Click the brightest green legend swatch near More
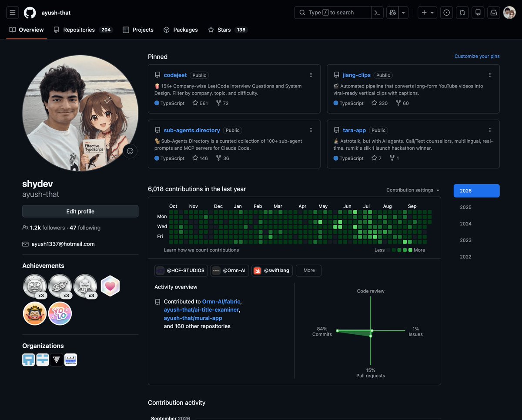This screenshot has height=420, width=522. 410,250
